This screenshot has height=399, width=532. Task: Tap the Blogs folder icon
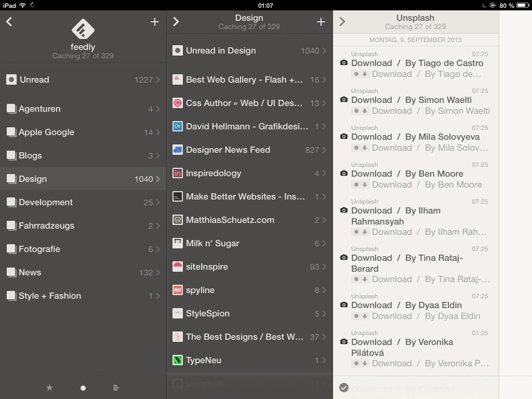click(11, 155)
